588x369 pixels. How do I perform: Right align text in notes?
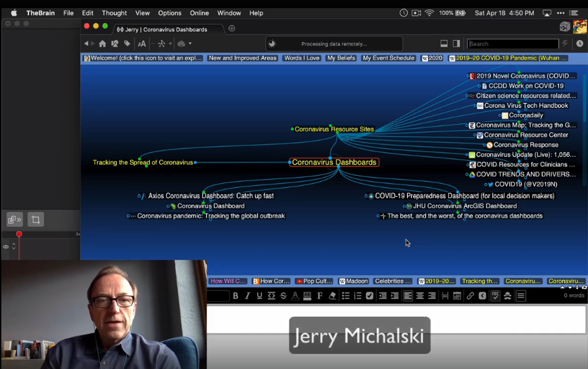[432, 296]
